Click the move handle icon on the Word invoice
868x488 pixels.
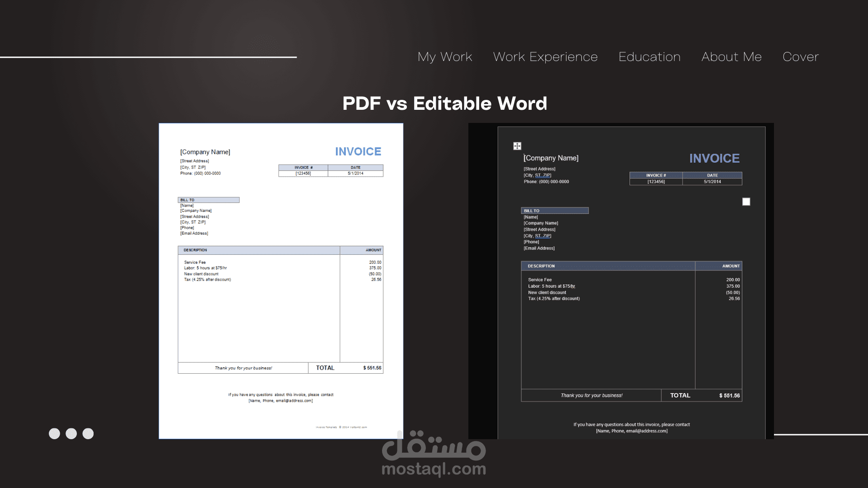(x=517, y=146)
